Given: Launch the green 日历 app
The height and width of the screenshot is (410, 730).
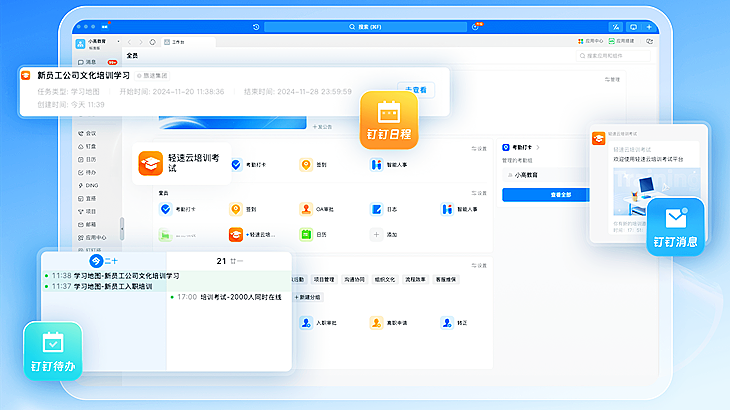Looking at the screenshot, I should coord(313,235).
